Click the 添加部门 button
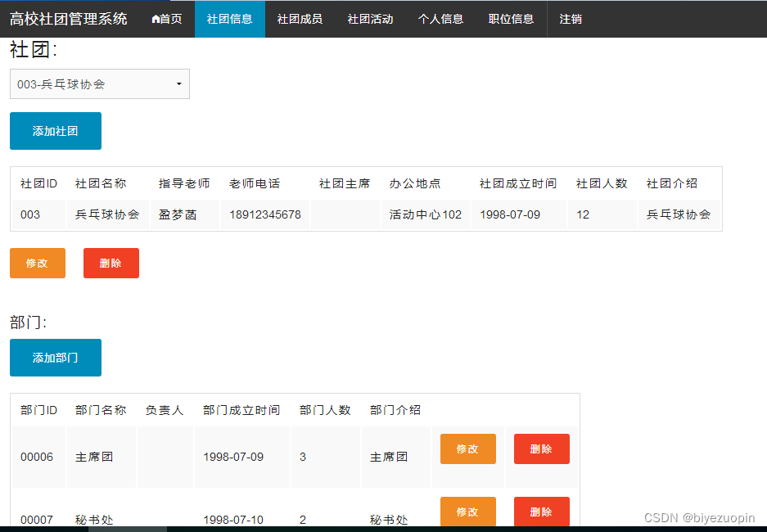 click(x=56, y=358)
